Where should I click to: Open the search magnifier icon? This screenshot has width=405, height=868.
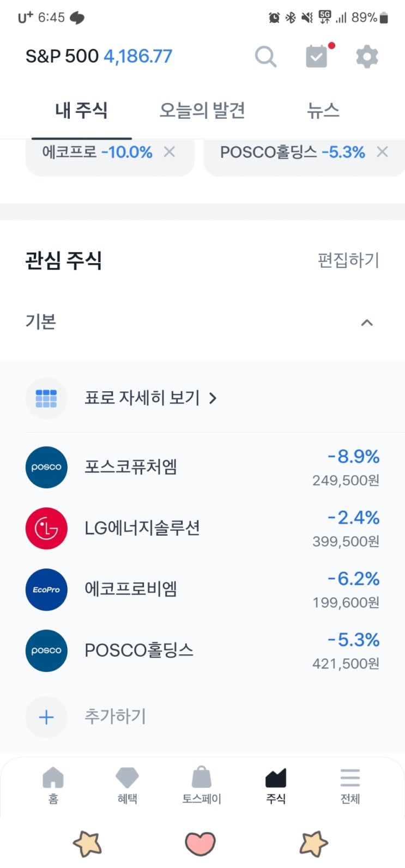(265, 56)
